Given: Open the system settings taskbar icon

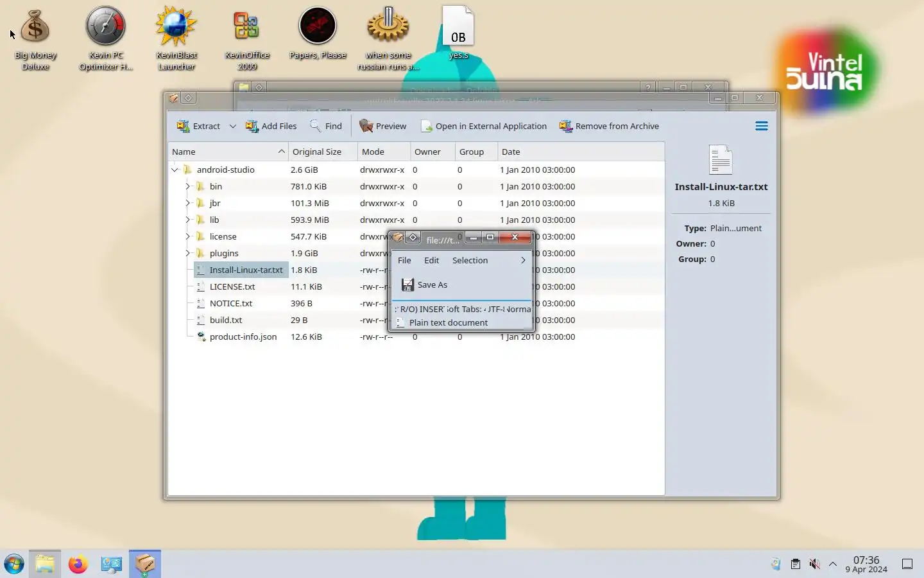Looking at the screenshot, I should [112, 565].
